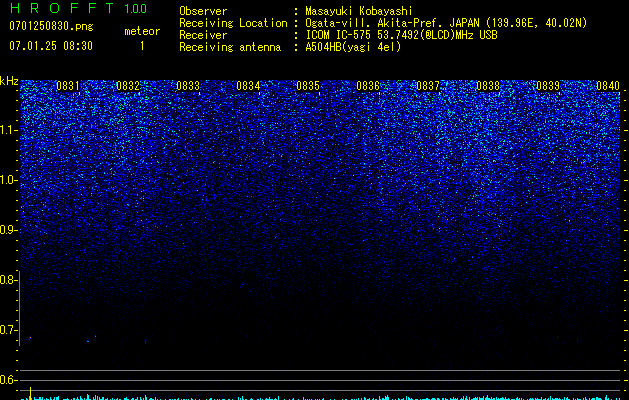This screenshot has height=400, width=629.
Task: Click the kHz axis unit label
Action: click(x=9, y=81)
